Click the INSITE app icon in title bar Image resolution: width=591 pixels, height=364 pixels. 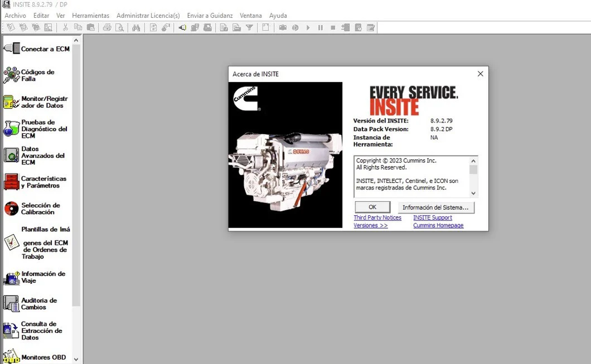(6, 5)
